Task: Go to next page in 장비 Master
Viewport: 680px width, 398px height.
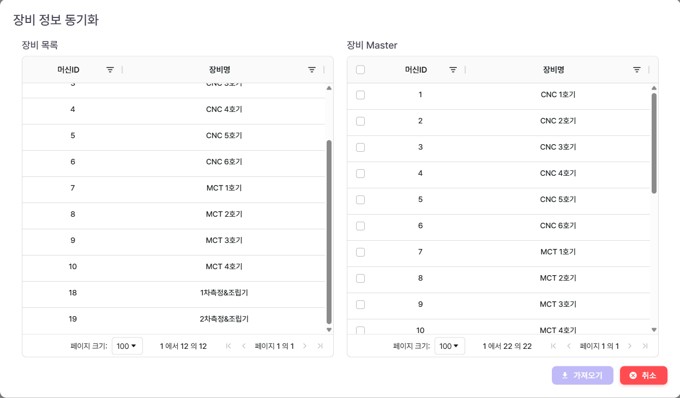Action: (x=630, y=346)
